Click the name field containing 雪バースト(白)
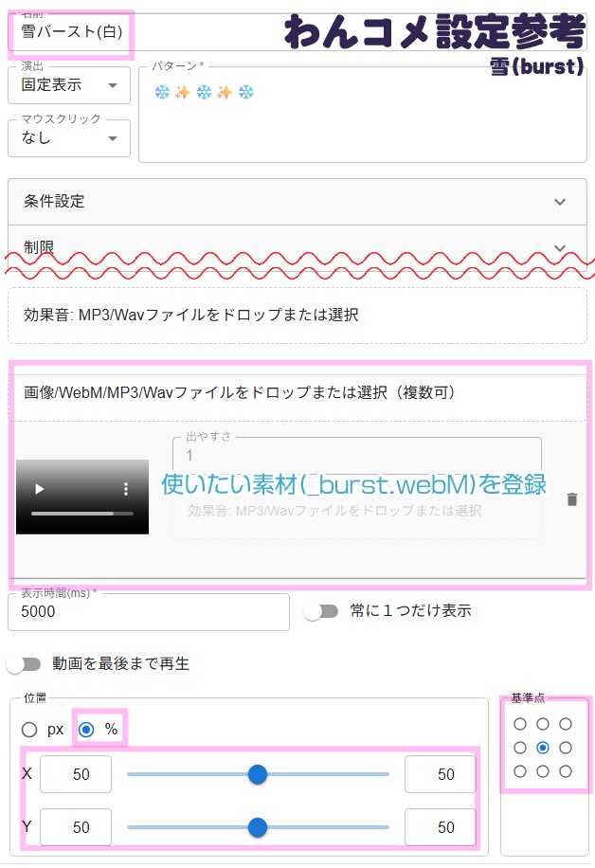The width and height of the screenshot is (595, 868). click(x=297, y=31)
